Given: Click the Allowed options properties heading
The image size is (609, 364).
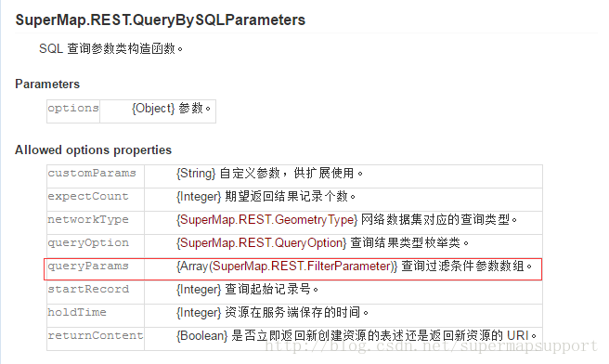Looking at the screenshot, I should point(93,149).
